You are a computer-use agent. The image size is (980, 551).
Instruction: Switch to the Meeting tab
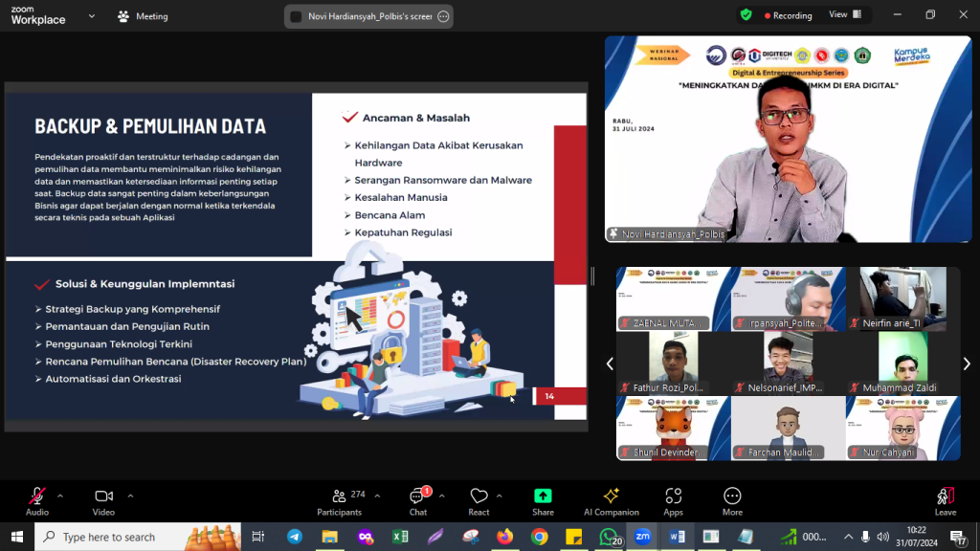point(143,16)
